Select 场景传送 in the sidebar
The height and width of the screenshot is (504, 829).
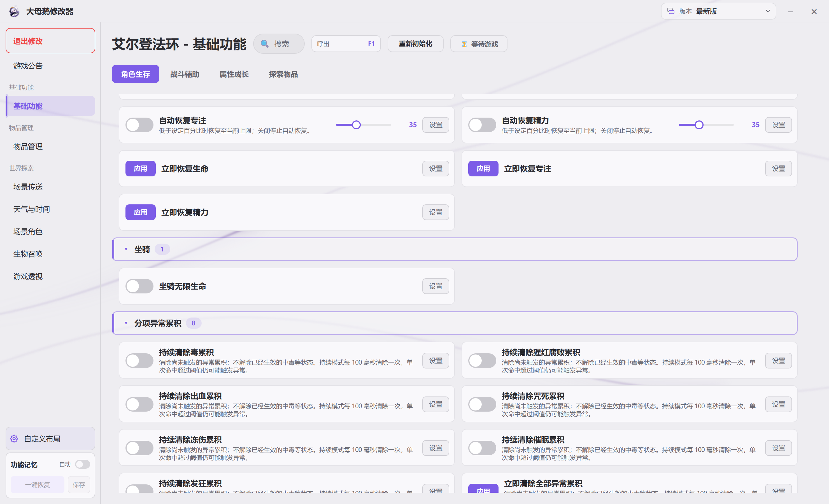click(50, 187)
